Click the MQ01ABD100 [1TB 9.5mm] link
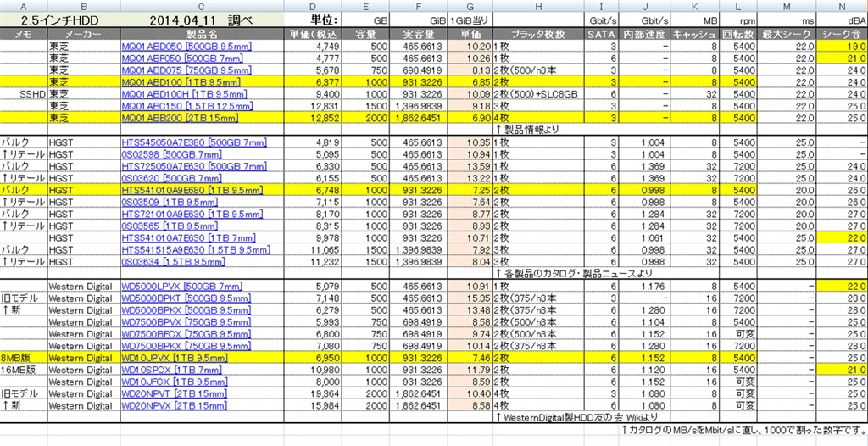Screen dimensions: 868x446 coord(181,82)
